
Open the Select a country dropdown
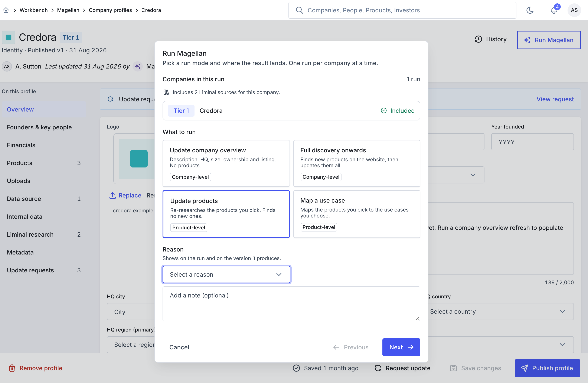[498, 312]
